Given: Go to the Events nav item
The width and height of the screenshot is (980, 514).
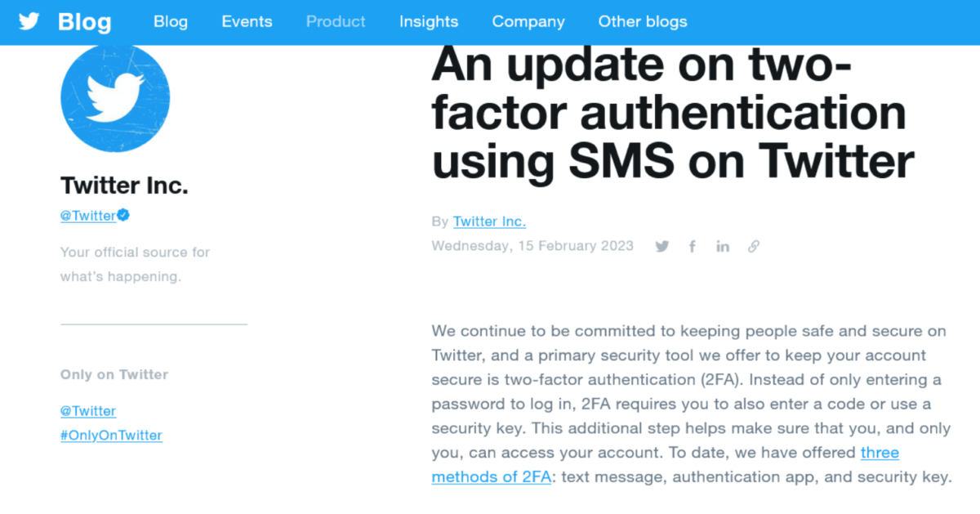Looking at the screenshot, I should coord(247,22).
